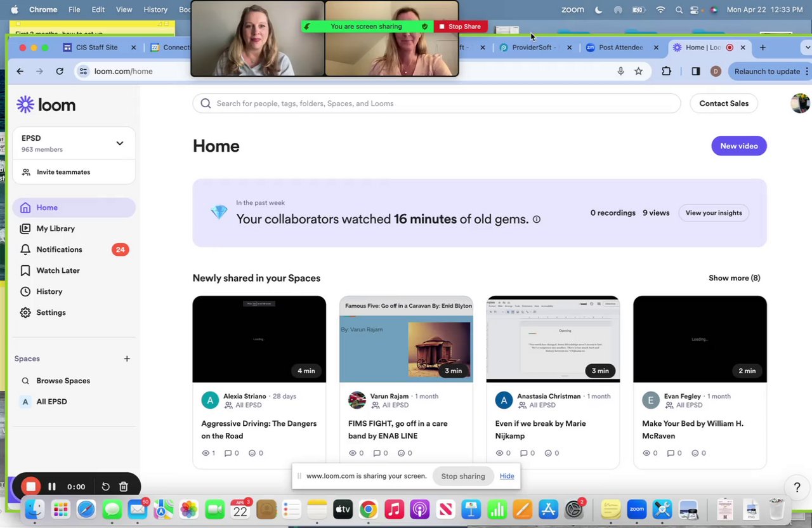The image size is (812, 528).
Task: Bookmark this page with the star icon
Action: click(x=638, y=71)
